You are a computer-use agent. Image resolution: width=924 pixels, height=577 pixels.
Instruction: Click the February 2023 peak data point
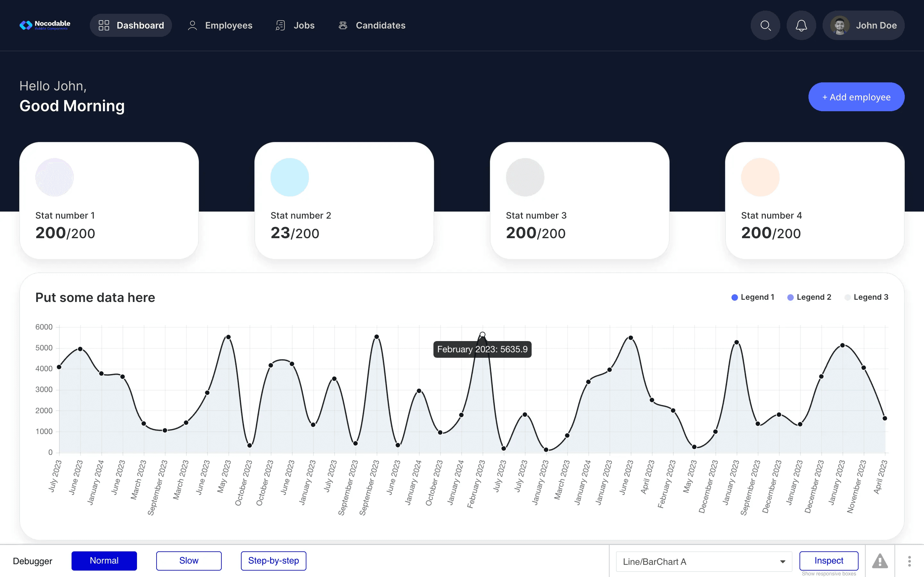coord(482,334)
